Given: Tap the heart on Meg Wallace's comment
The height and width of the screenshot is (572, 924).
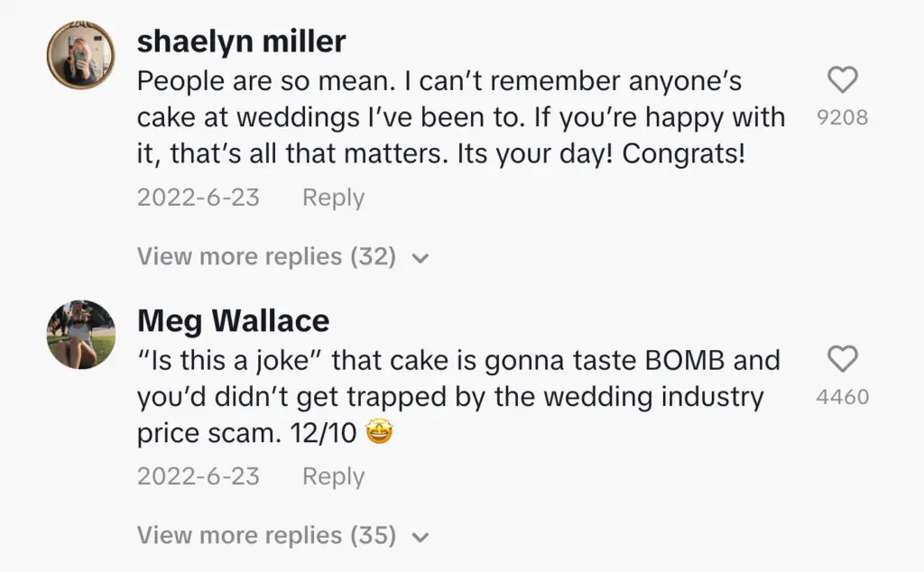Looking at the screenshot, I should pos(842,361).
